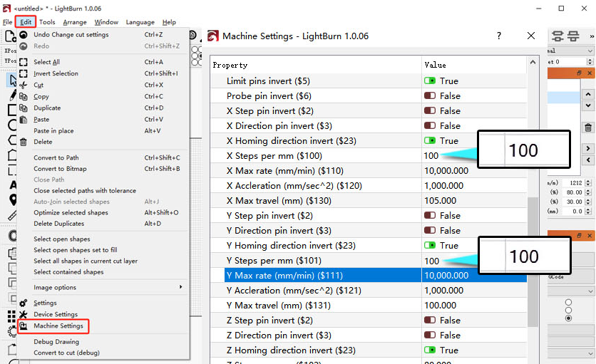Click the Cut scissors icon

tap(24, 85)
